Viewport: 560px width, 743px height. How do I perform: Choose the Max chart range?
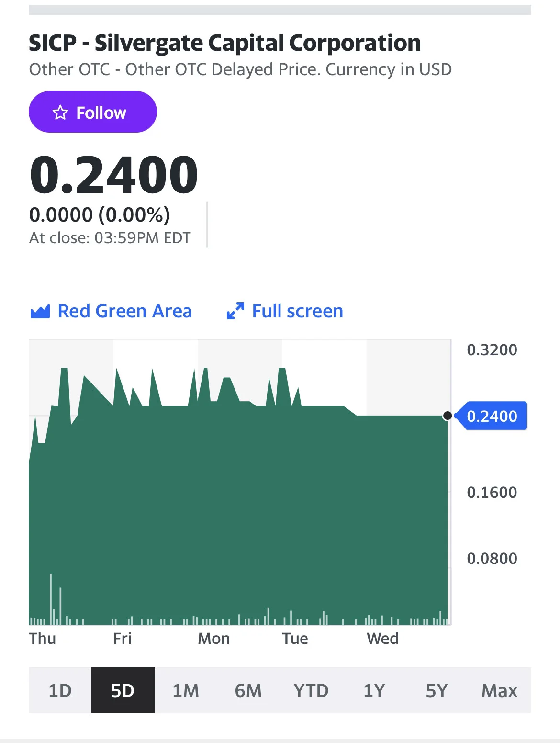click(500, 690)
